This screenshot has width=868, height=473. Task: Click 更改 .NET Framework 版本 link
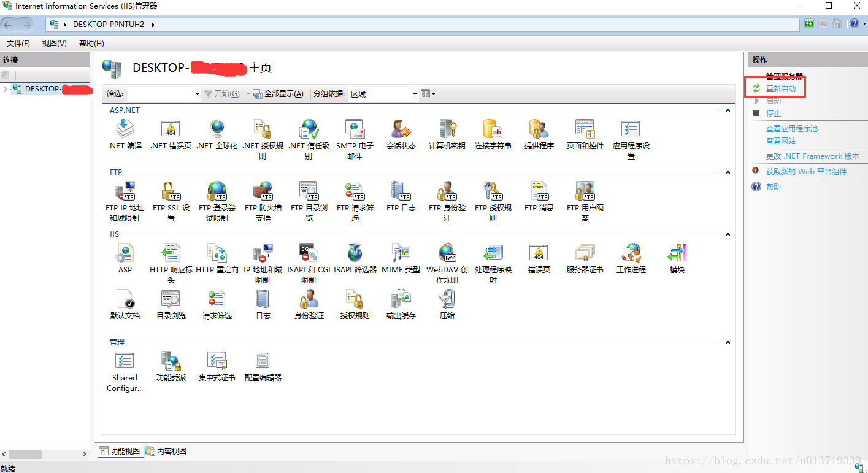[813, 156]
